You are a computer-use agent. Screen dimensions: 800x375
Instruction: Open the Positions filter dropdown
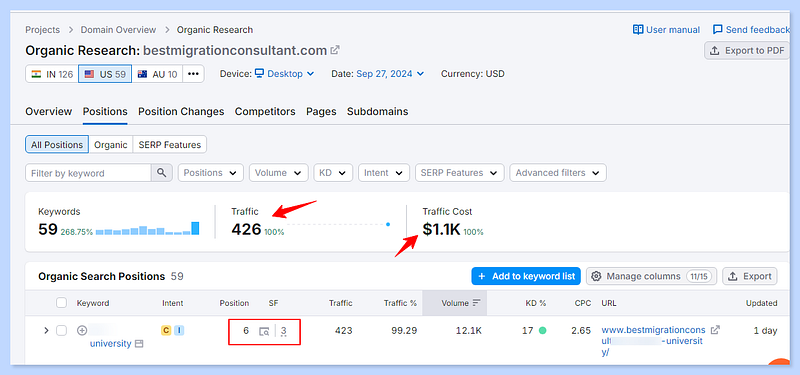[x=211, y=173]
